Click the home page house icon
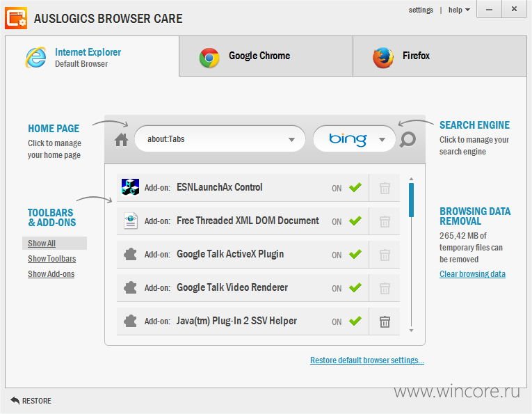The height and width of the screenshot is (414, 532). tap(121, 139)
